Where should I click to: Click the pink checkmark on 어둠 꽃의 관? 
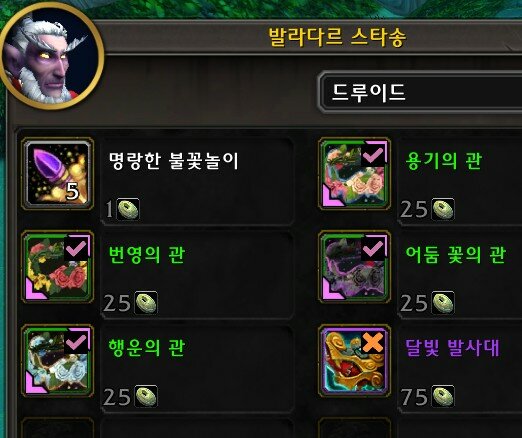coord(374,248)
